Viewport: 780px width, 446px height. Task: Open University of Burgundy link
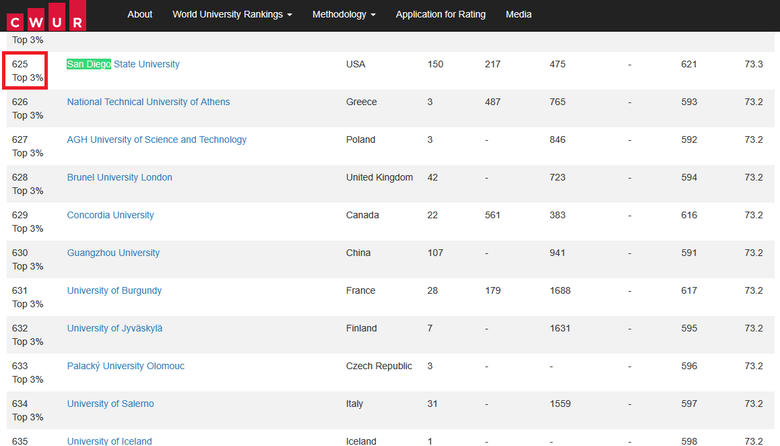[114, 290]
